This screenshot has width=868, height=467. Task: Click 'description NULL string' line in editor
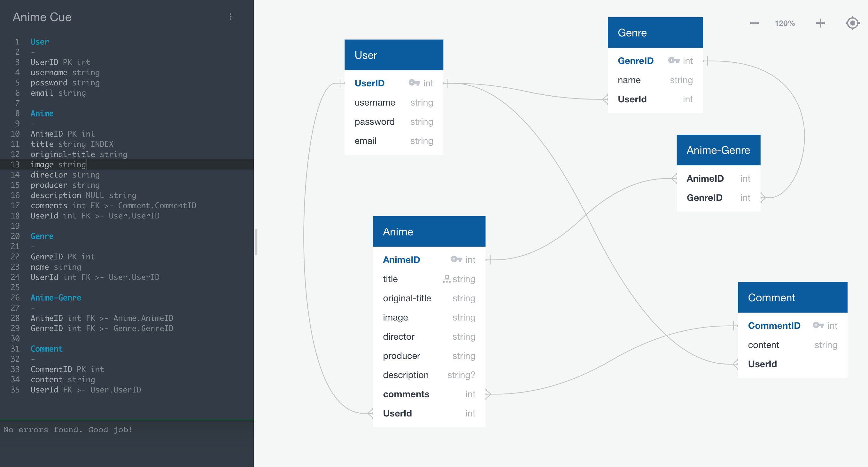(x=83, y=195)
